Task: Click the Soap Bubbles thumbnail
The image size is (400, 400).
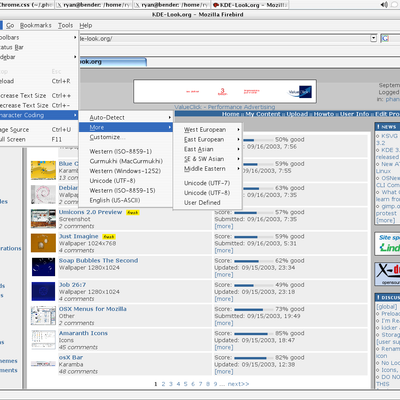Action: click(43, 267)
